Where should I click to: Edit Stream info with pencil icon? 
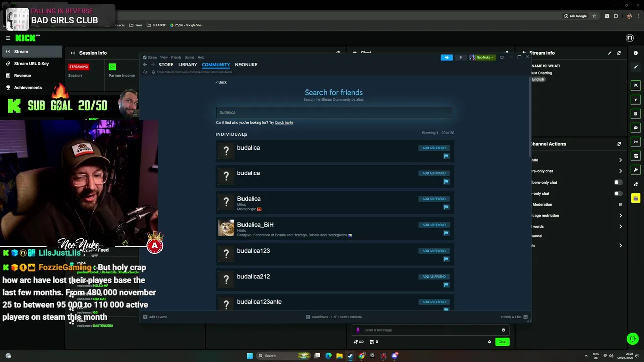point(610,53)
